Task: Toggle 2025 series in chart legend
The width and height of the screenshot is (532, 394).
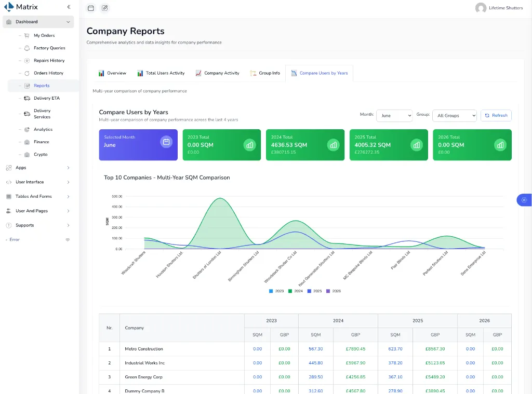Action: pos(314,291)
